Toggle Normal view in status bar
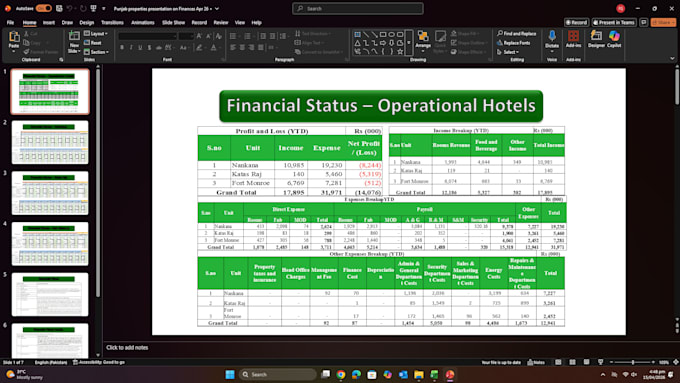680x383 pixels. click(558, 362)
